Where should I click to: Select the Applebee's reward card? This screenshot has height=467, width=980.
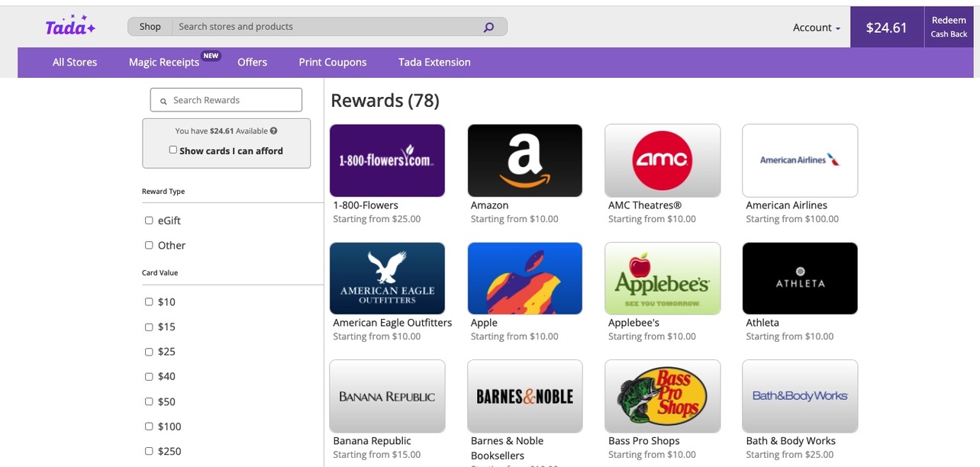coord(662,278)
